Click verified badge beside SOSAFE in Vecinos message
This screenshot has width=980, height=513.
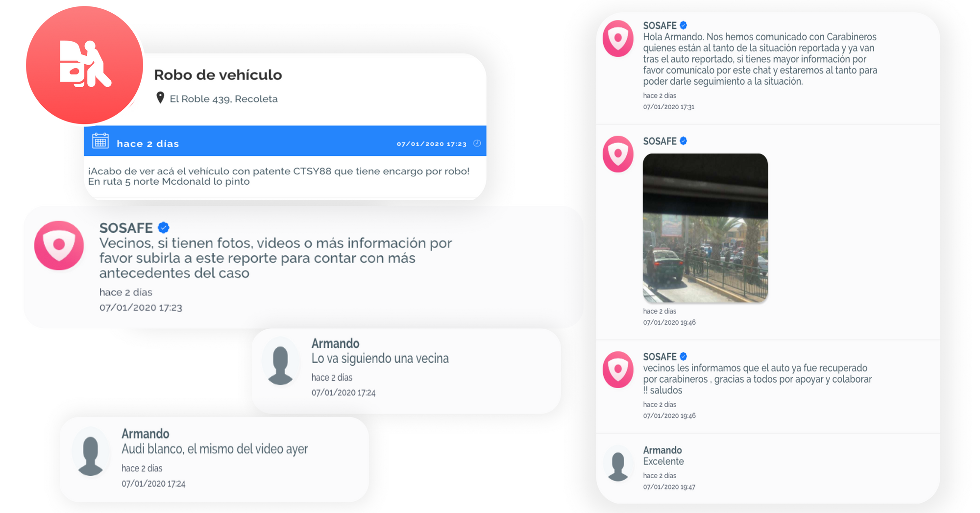pos(164,227)
